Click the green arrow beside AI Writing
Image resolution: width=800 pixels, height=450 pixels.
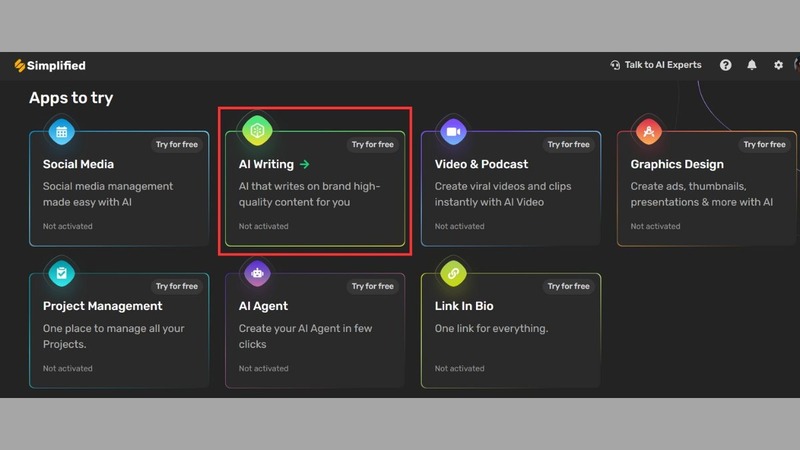[x=305, y=164]
